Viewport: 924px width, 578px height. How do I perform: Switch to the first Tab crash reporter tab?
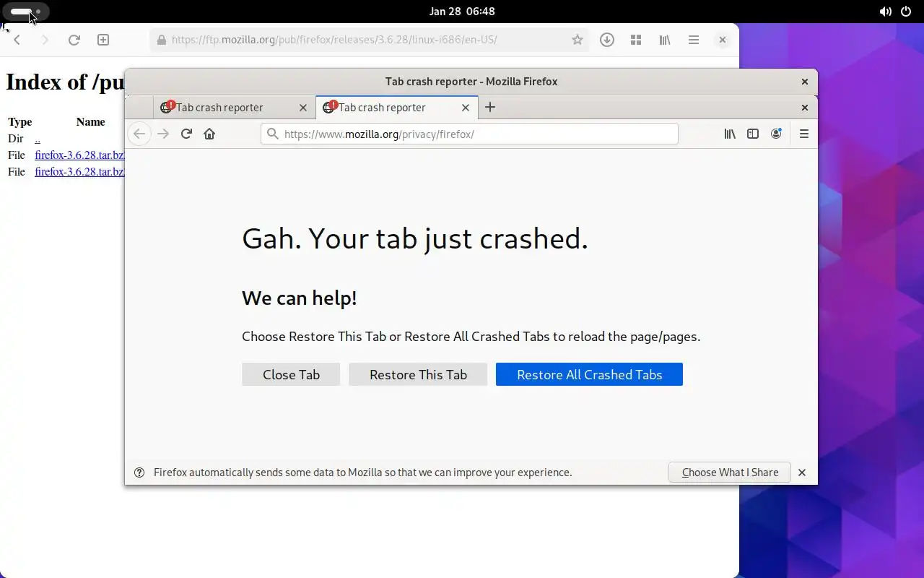point(234,107)
